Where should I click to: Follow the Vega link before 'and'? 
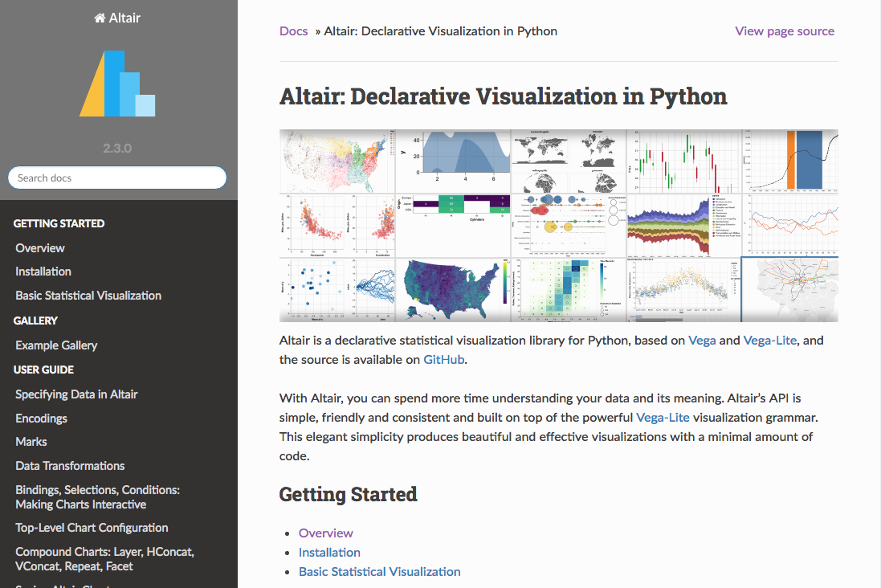(702, 340)
